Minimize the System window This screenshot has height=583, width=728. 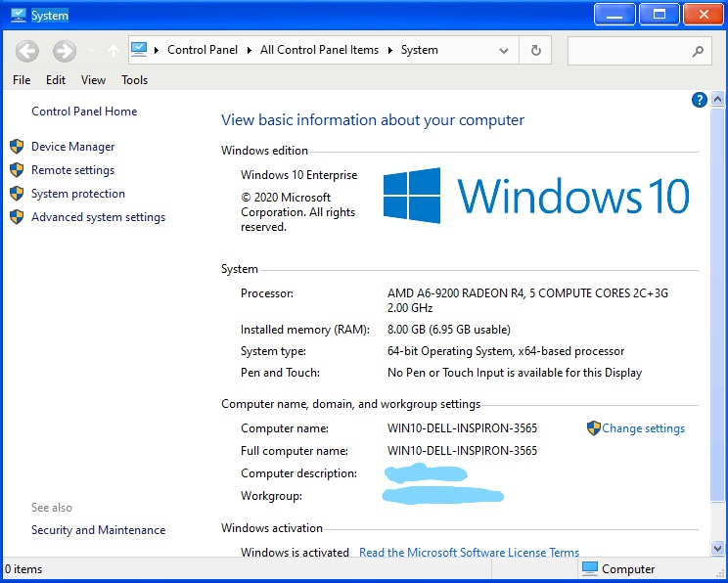[x=614, y=15]
